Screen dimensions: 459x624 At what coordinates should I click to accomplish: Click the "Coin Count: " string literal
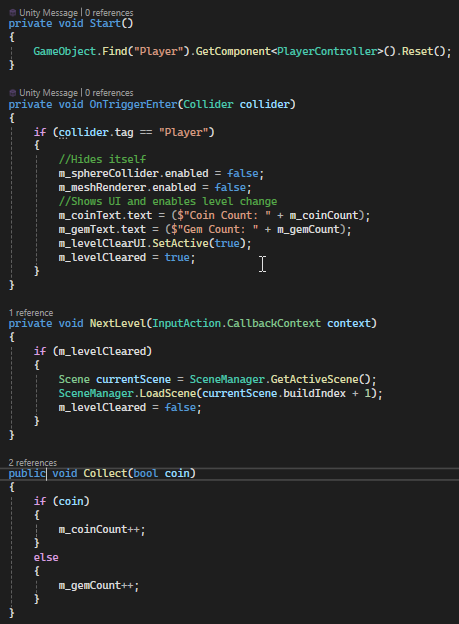click(227, 215)
